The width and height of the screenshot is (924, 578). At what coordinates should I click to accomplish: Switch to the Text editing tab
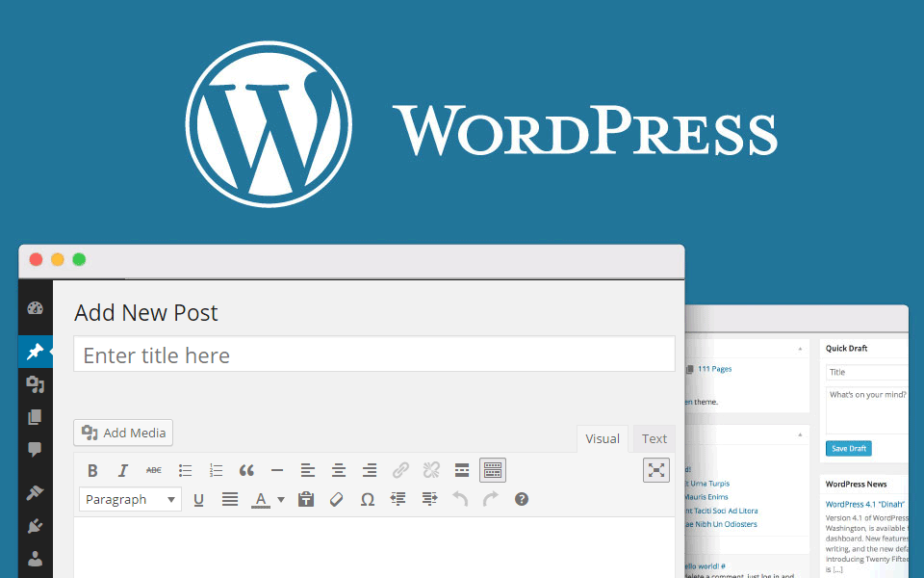654,438
